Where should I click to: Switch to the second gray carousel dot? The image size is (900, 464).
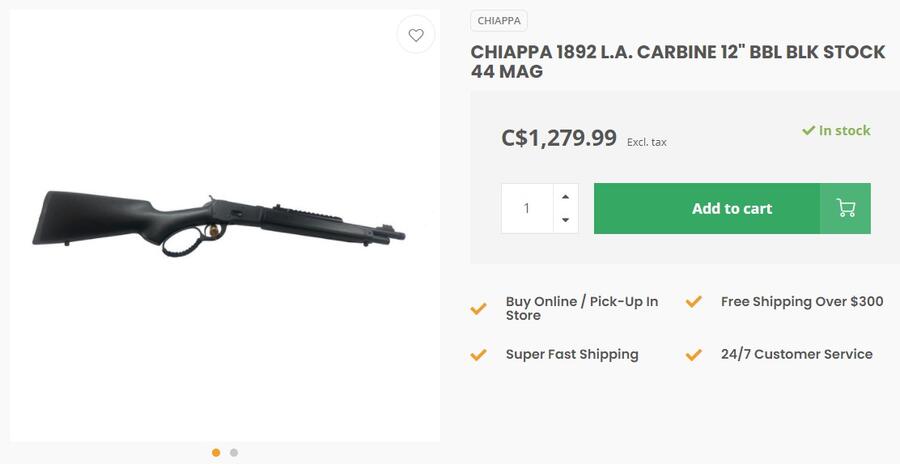click(234, 453)
